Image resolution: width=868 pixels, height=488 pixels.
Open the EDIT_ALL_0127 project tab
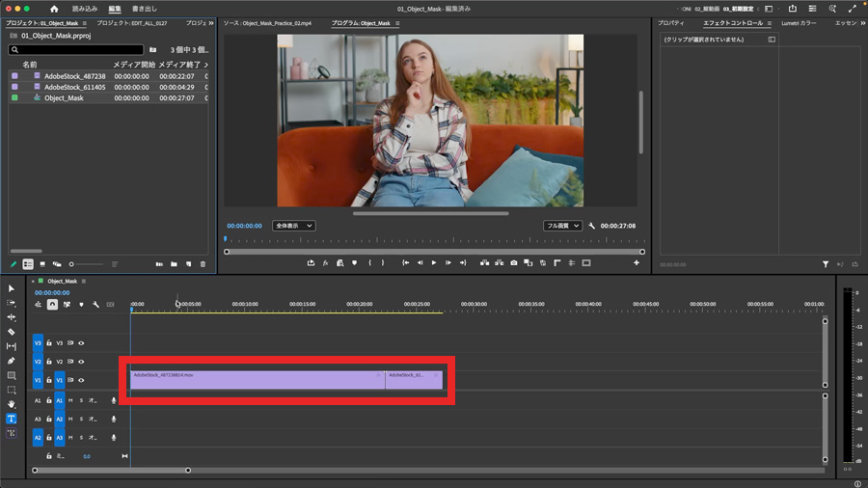[x=132, y=23]
